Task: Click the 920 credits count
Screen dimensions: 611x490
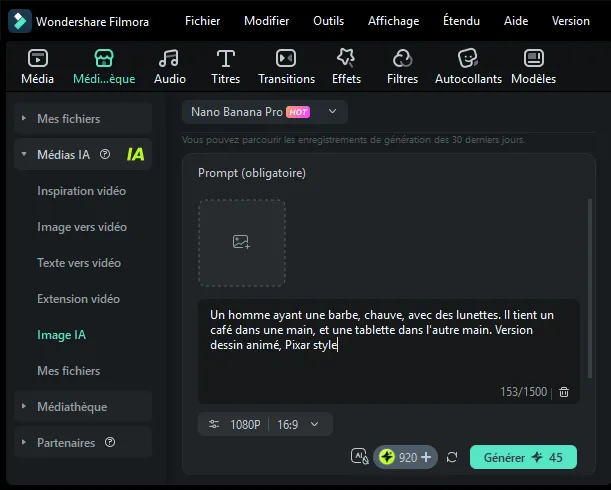Action: point(408,457)
